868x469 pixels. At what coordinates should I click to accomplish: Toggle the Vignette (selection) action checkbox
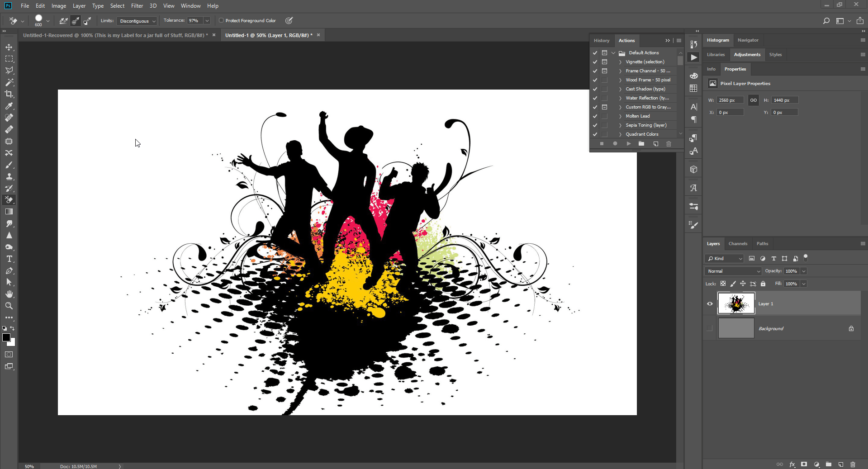click(x=594, y=62)
